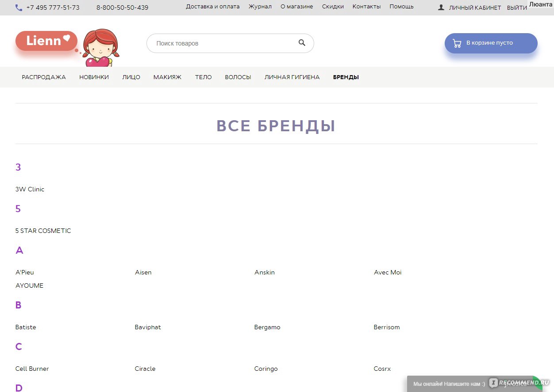The image size is (554, 392).
Task: Open the Avec Moi brand
Action: tap(388, 272)
